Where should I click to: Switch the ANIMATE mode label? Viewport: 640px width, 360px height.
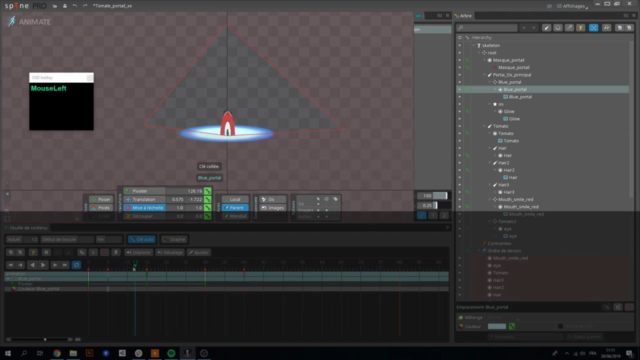(30, 22)
